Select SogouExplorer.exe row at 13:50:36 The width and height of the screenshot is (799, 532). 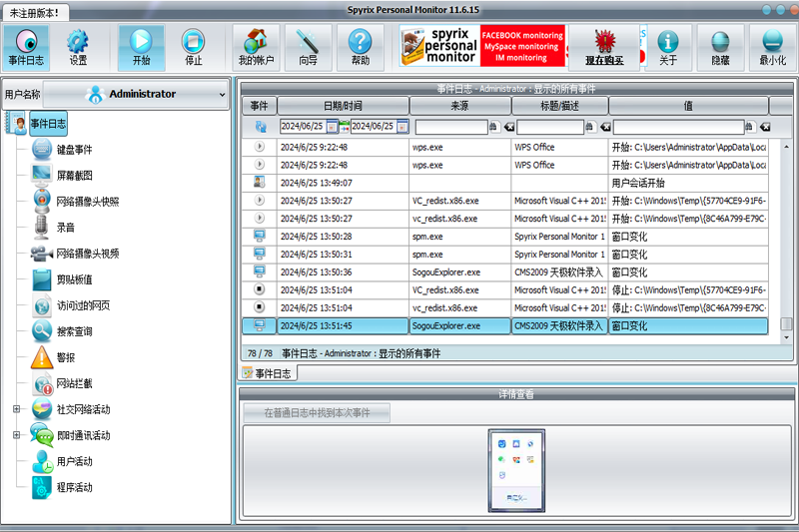coord(505,271)
